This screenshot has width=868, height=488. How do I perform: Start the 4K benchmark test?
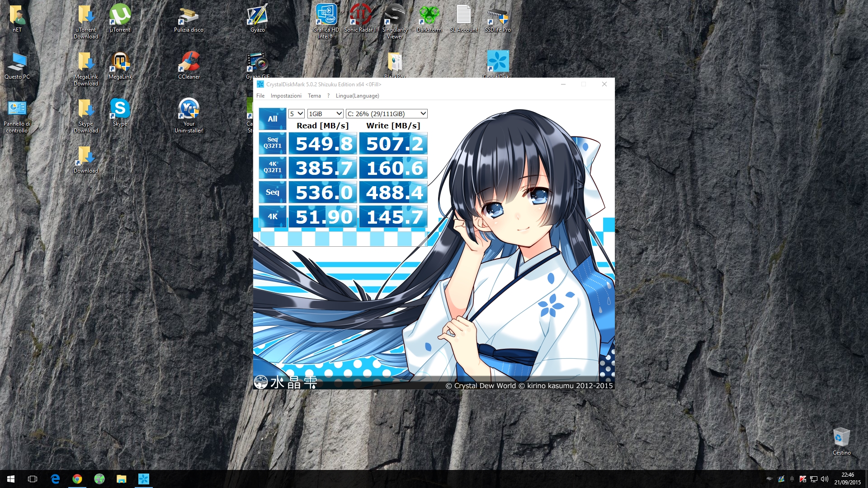[x=272, y=216]
